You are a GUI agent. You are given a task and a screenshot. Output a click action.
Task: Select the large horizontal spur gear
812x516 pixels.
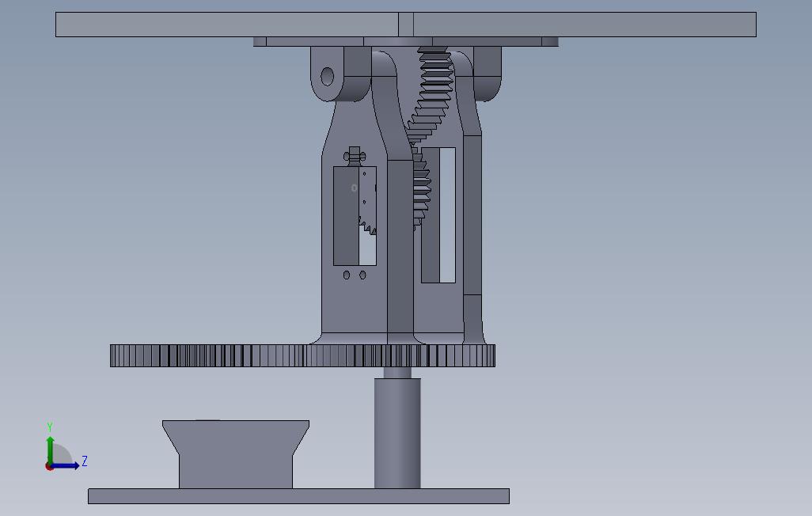(302, 356)
